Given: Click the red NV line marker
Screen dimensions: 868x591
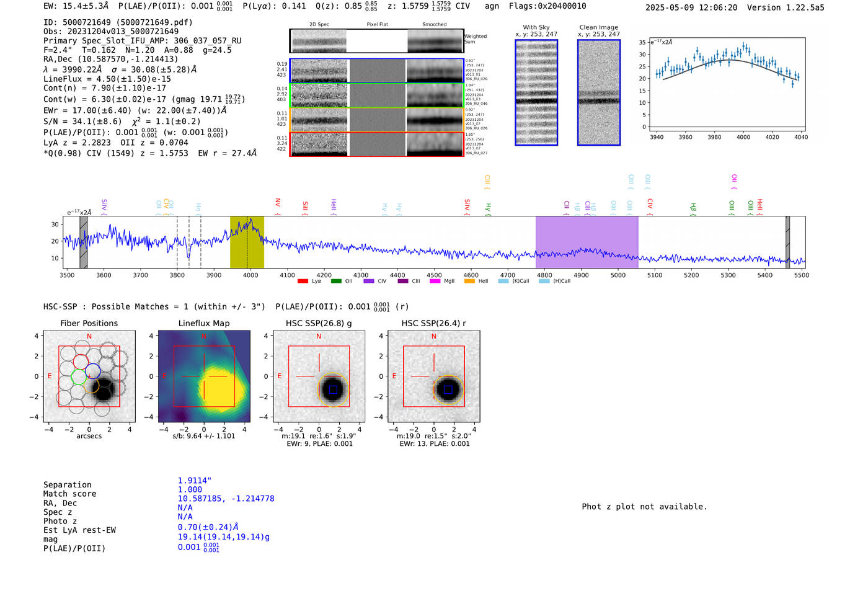Looking at the screenshot, I should click(x=278, y=207).
